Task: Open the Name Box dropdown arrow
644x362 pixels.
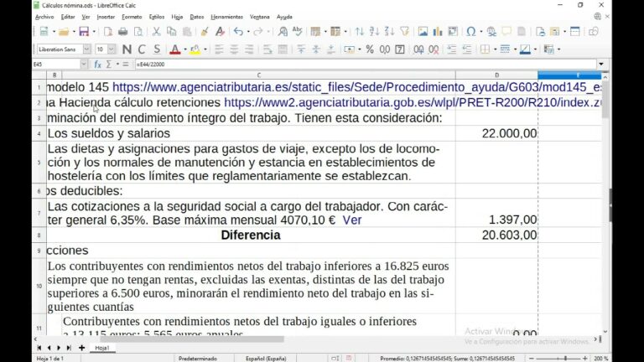Action: (x=84, y=65)
